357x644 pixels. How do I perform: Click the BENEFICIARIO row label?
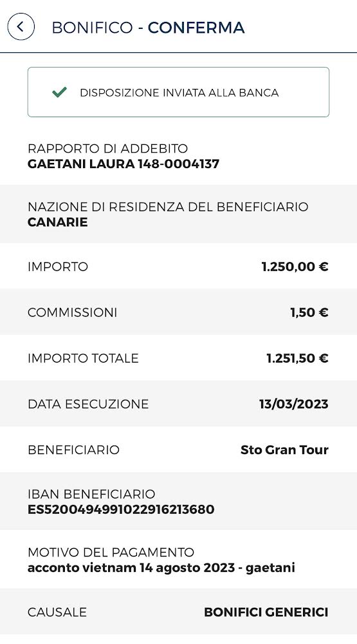(x=73, y=450)
